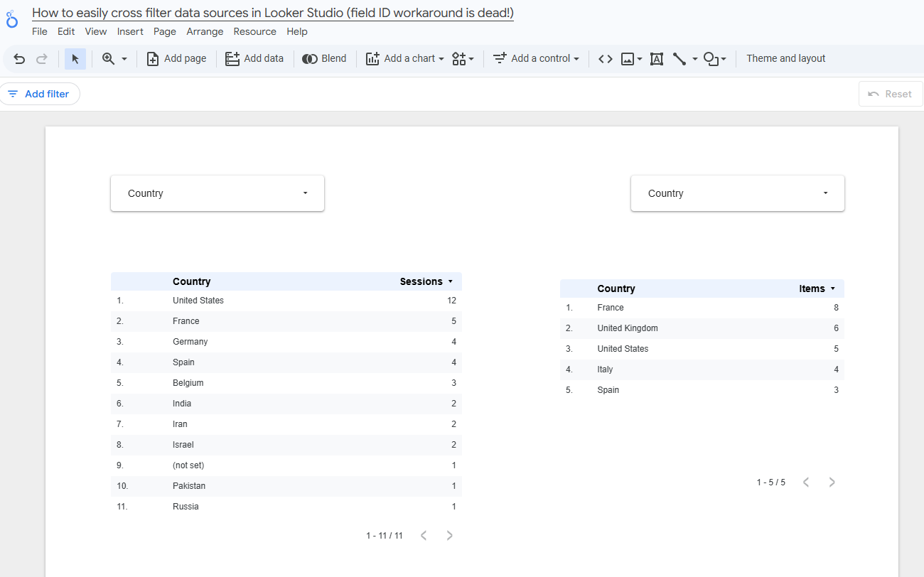Activate the Zoom tool
This screenshot has height=577, width=924.
point(108,58)
